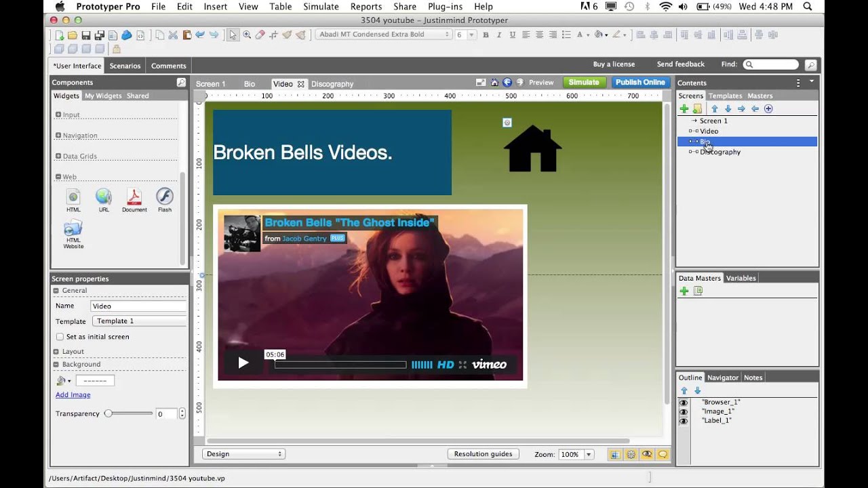Image resolution: width=868 pixels, height=488 pixels.
Task: Open the Design mode dropdown
Action: (243, 454)
